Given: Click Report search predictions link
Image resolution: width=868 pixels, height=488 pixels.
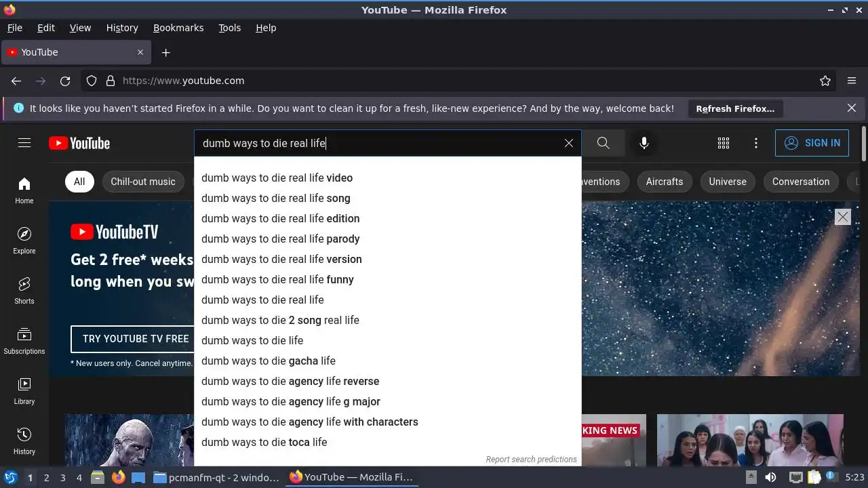Looking at the screenshot, I should (531, 459).
